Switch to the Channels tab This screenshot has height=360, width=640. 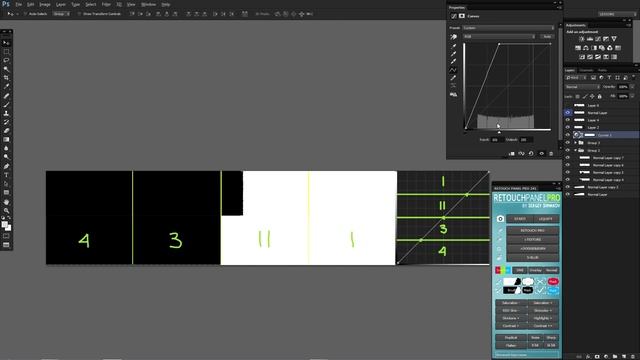click(x=586, y=70)
